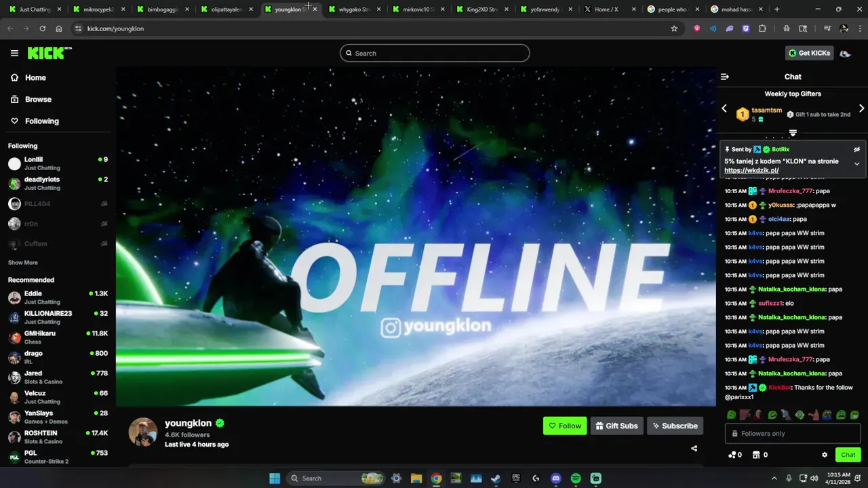Open Eddie recommended channel
Screen dimensions: 868x488
(58, 298)
